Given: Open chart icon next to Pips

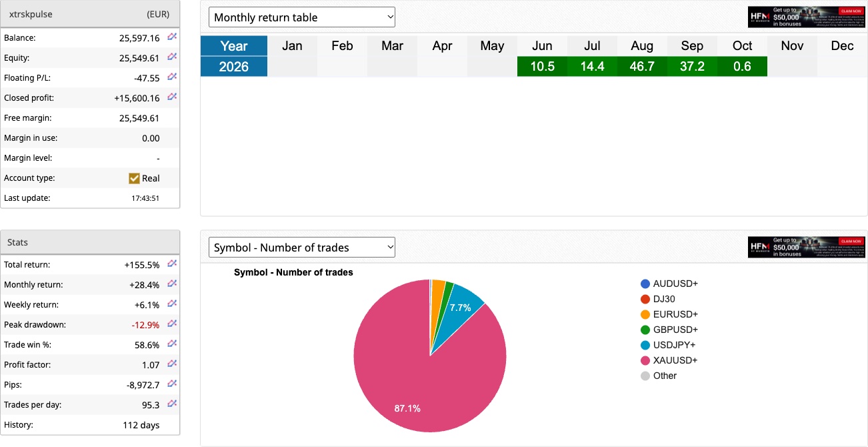Looking at the screenshot, I should pyautogui.click(x=172, y=384).
